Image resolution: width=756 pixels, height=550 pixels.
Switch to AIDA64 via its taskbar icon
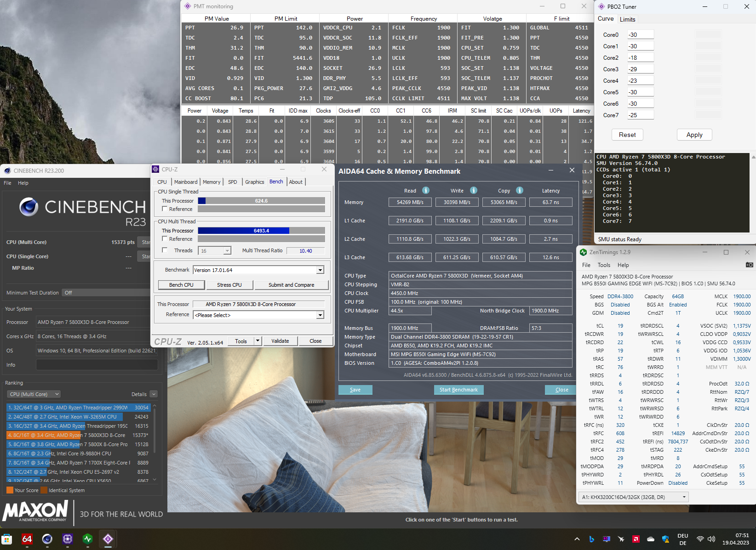pyautogui.click(x=27, y=539)
